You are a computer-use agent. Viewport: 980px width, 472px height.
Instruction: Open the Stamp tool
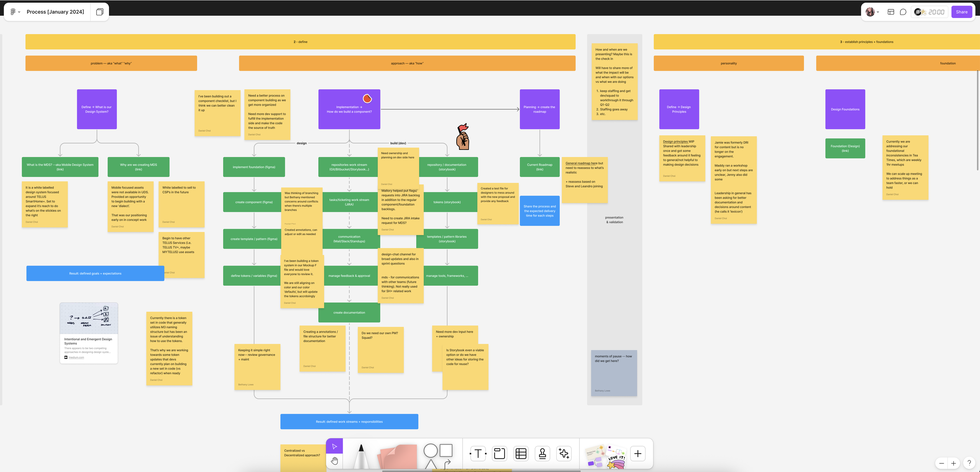point(543,454)
